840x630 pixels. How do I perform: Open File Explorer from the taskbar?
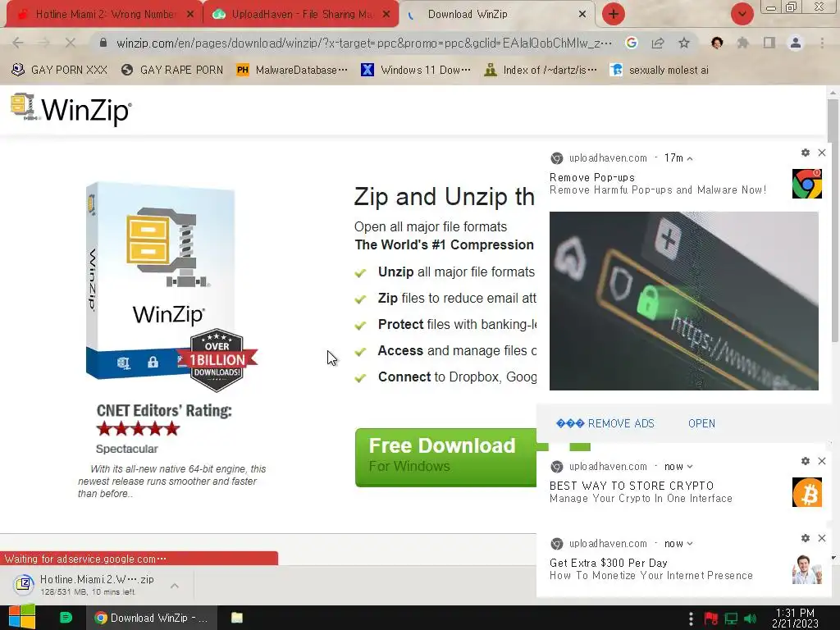pos(237,618)
